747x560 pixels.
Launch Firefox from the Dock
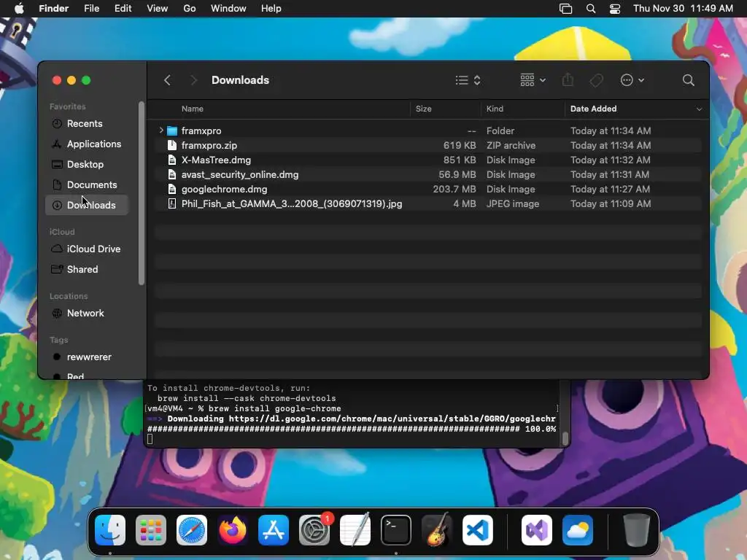[x=233, y=530]
